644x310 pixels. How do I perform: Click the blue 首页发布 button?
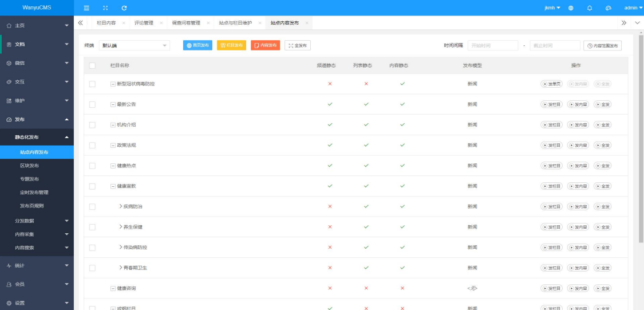pos(197,45)
